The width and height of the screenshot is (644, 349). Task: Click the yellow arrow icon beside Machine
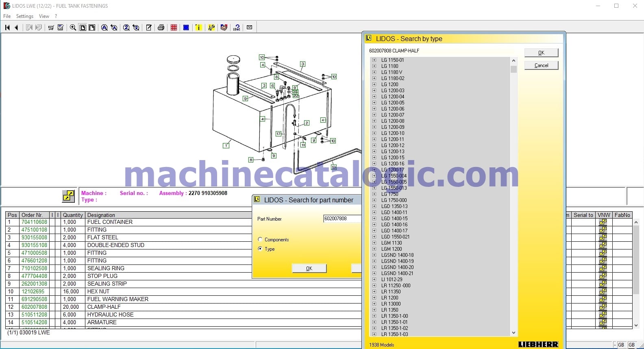coord(68,196)
